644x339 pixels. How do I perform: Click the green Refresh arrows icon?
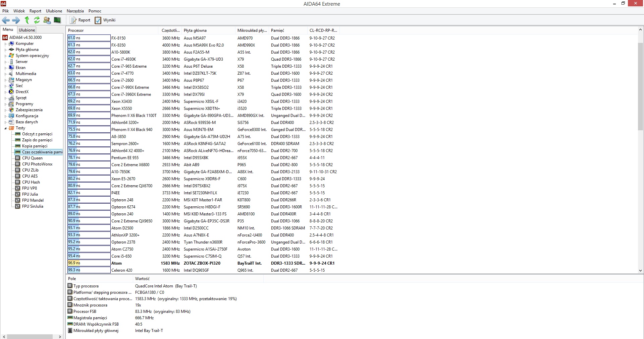[37, 20]
